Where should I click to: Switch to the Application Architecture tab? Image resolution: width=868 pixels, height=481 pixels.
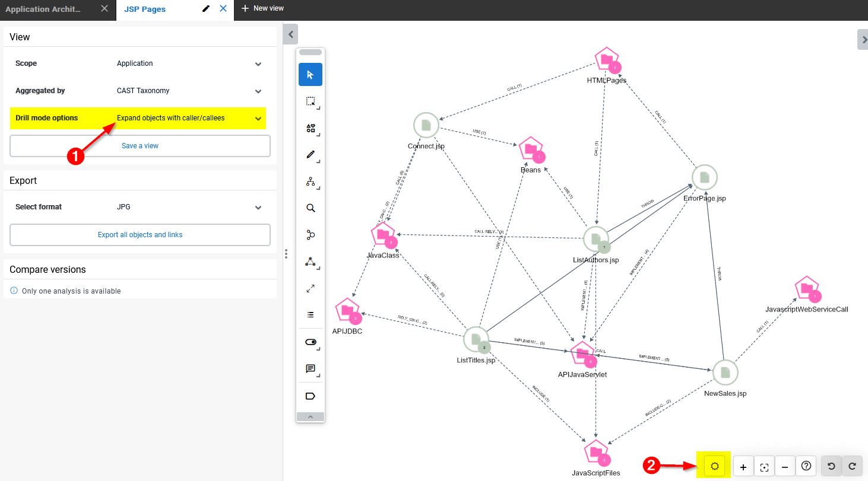click(43, 9)
